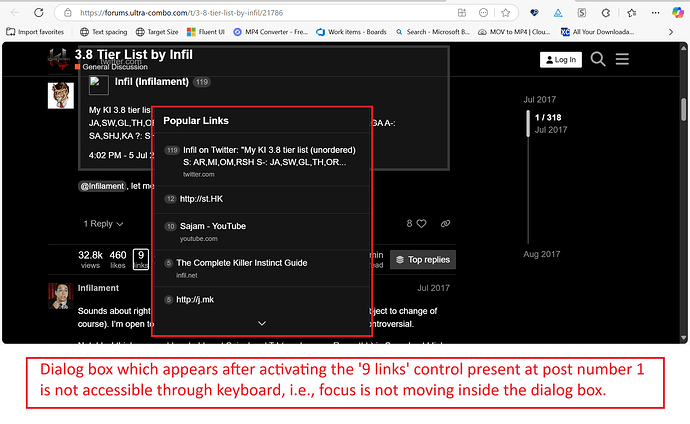
Task: Click the forum site logo
Action: 58,58
